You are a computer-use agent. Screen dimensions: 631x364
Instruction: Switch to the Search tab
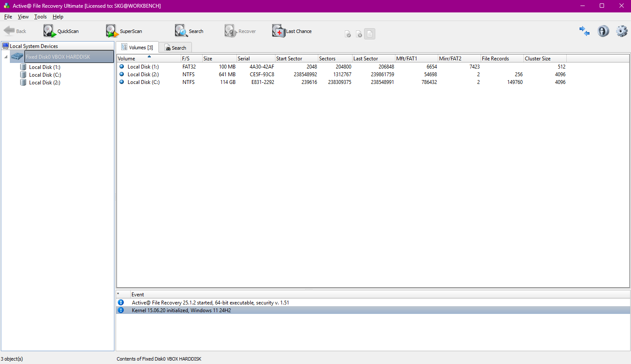pos(175,48)
